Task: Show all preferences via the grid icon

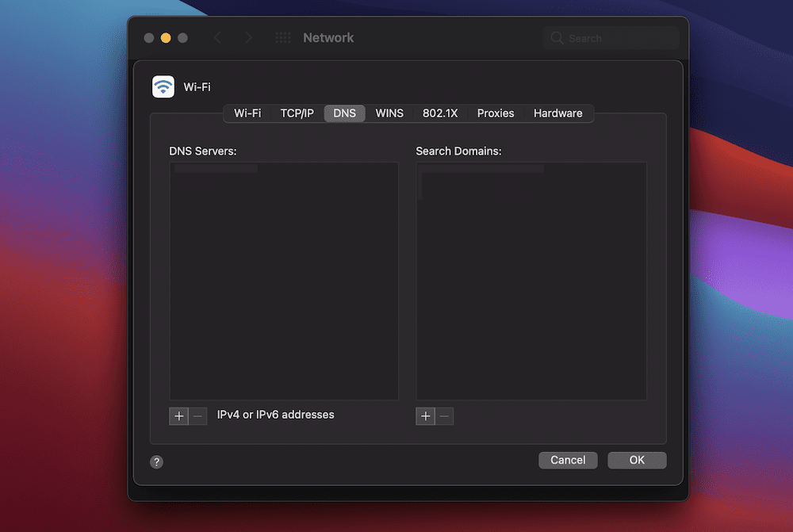Action: (x=282, y=38)
